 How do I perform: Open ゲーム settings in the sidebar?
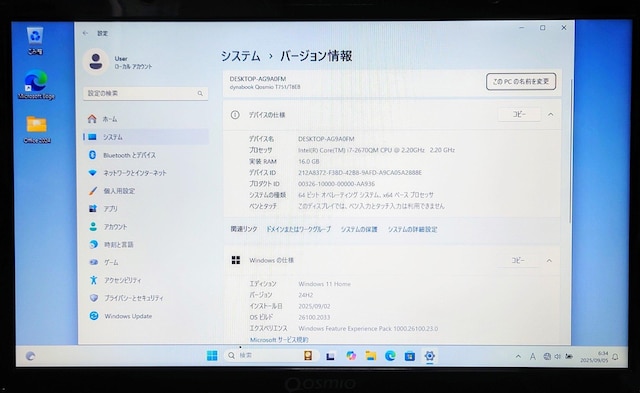pyautogui.click(x=146, y=262)
